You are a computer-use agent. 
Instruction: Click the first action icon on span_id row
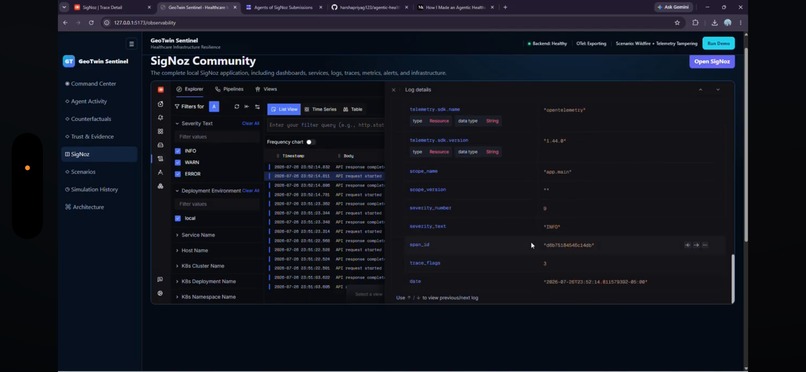(x=687, y=245)
